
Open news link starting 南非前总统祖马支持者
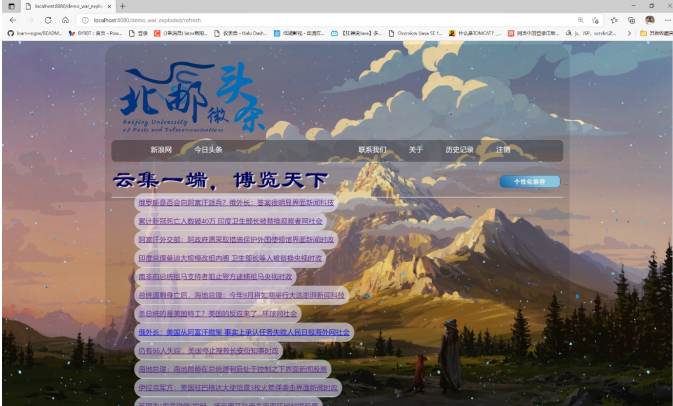click(215, 277)
